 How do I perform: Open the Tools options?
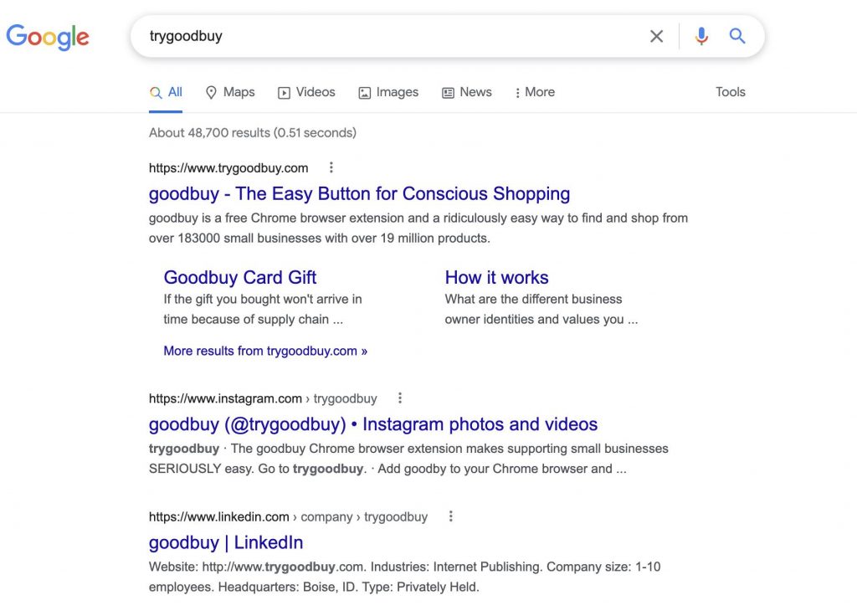click(x=730, y=92)
